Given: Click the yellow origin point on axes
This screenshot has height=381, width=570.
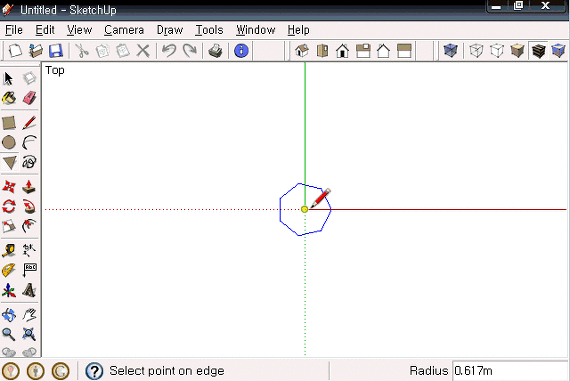Looking at the screenshot, I should 305,209.
